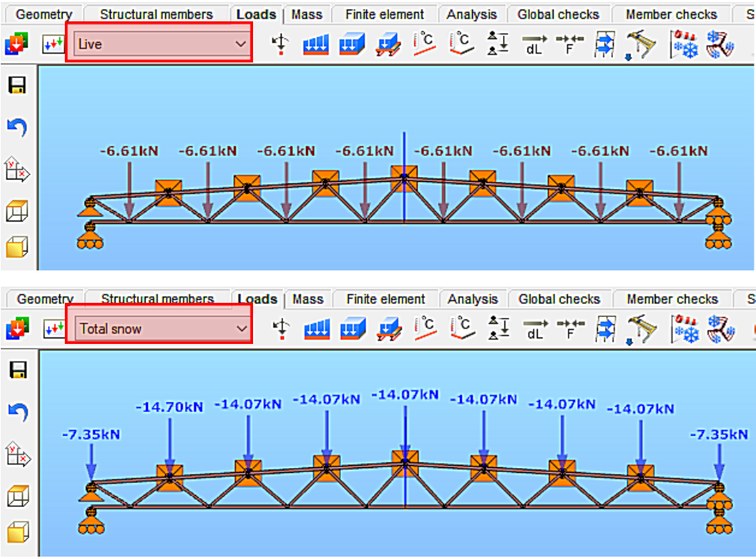Open load case manager icon in Total snow view
756x559 pixels.
tap(17, 329)
